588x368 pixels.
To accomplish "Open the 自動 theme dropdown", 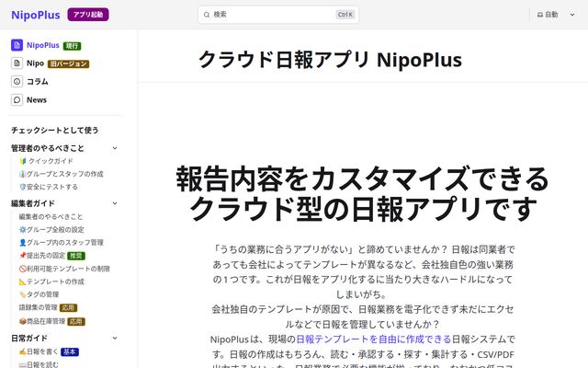I will [556, 15].
